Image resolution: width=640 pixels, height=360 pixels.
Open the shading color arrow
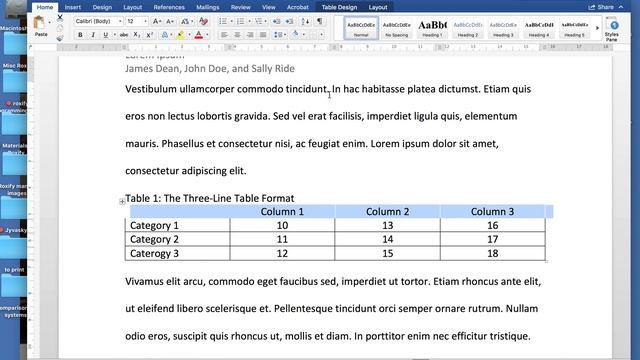(304, 35)
